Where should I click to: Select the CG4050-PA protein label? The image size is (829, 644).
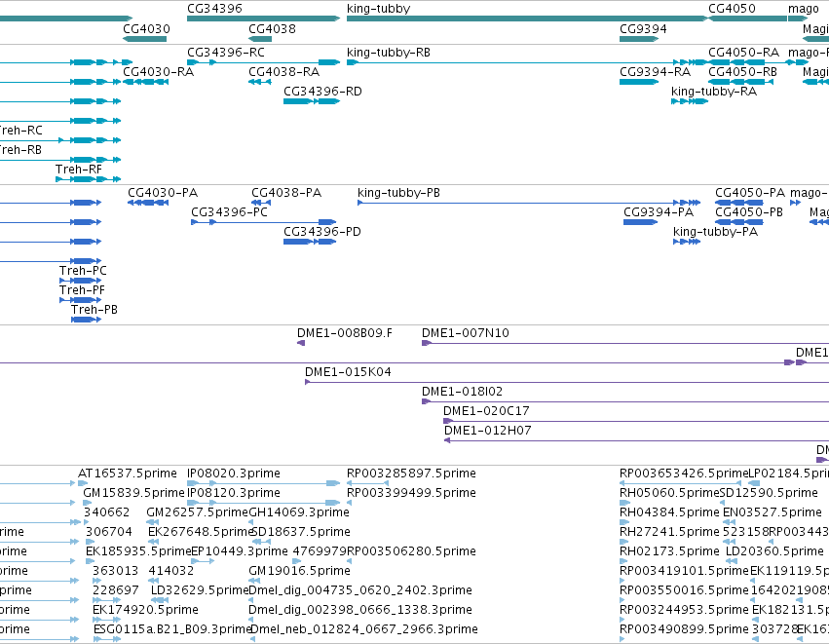click(750, 193)
